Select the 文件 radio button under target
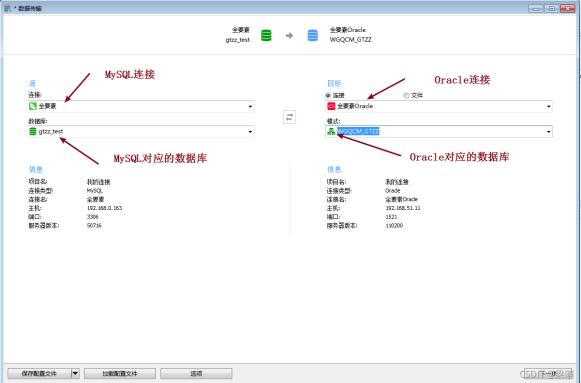Screen dimensions: 581x383 click(406, 95)
